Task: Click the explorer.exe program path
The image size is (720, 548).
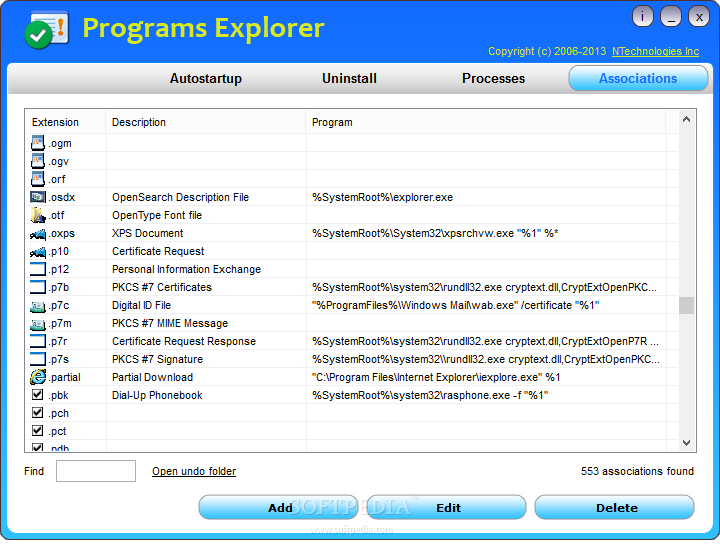Action: point(382,197)
